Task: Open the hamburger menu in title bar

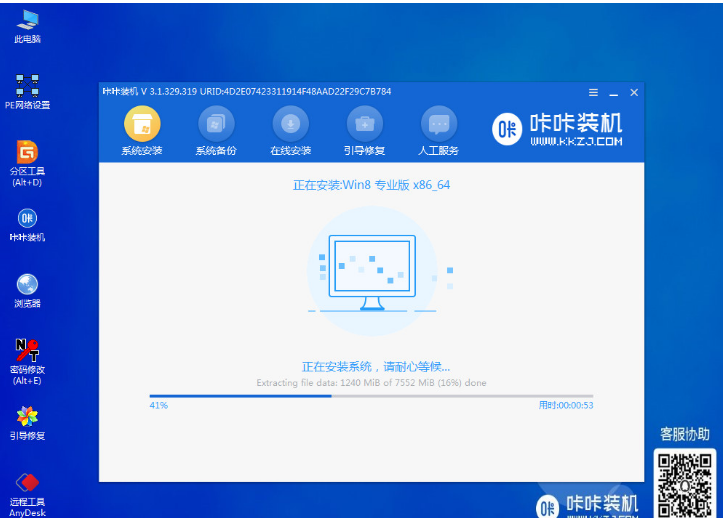Action: (593, 92)
